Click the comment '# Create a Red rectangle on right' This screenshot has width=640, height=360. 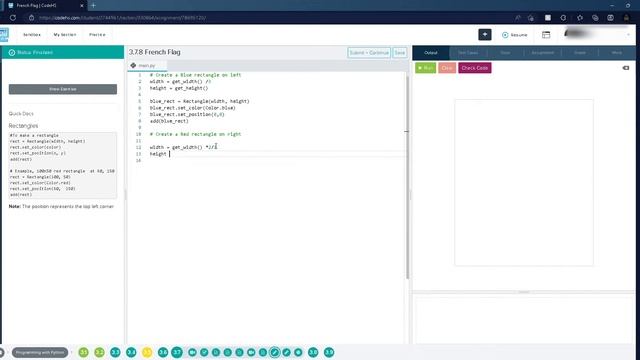pos(196,134)
